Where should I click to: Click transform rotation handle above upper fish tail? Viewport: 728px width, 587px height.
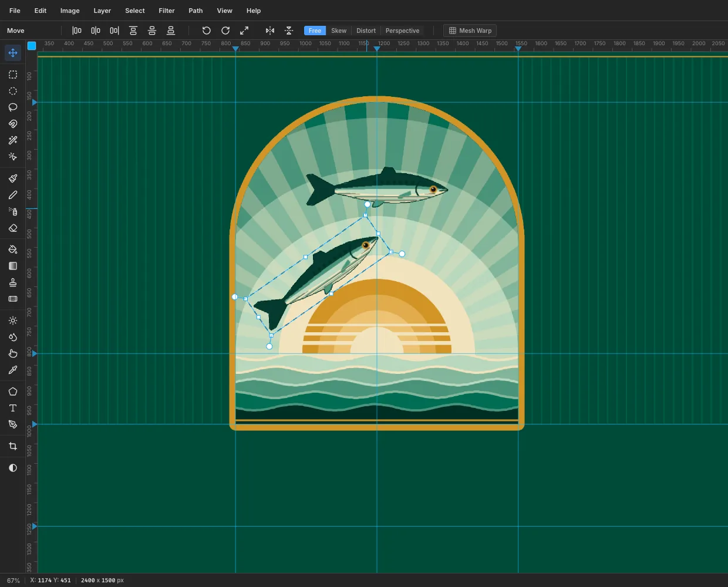pyautogui.click(x=368, y=204)
